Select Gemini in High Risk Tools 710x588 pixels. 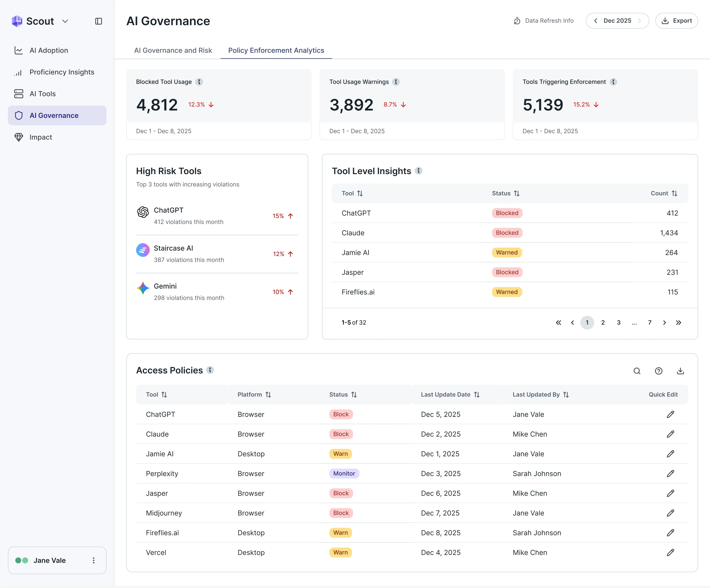(217, 292)
